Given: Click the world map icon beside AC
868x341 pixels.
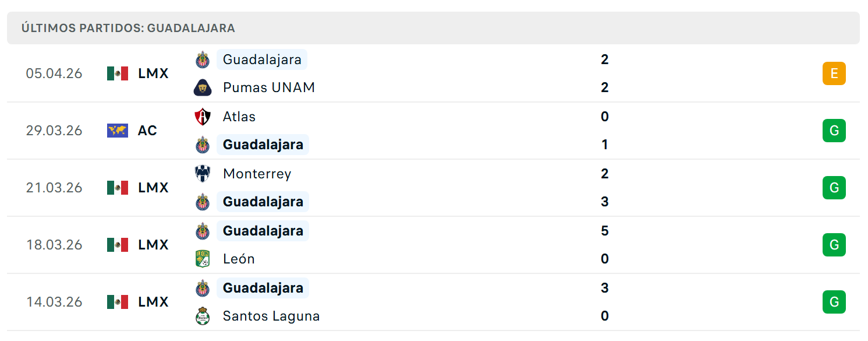Looking at the screenshot, I should click(x=118, y=131).
